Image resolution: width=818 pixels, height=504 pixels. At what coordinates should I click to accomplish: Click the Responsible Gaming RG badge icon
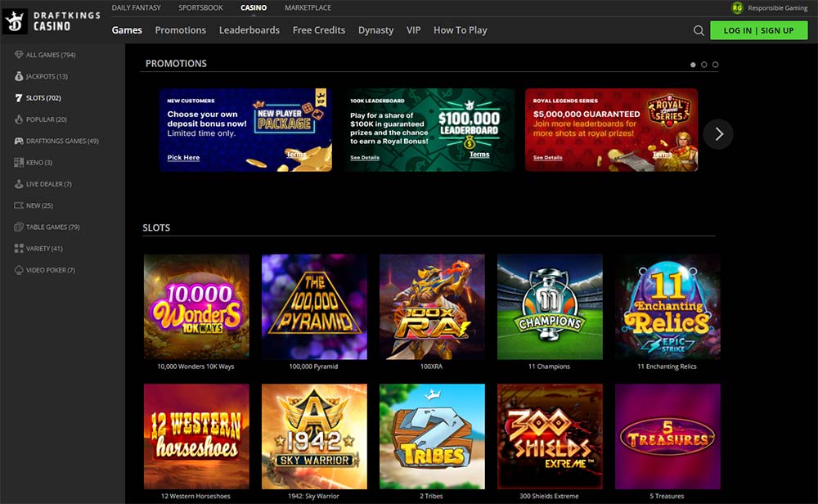737,8
